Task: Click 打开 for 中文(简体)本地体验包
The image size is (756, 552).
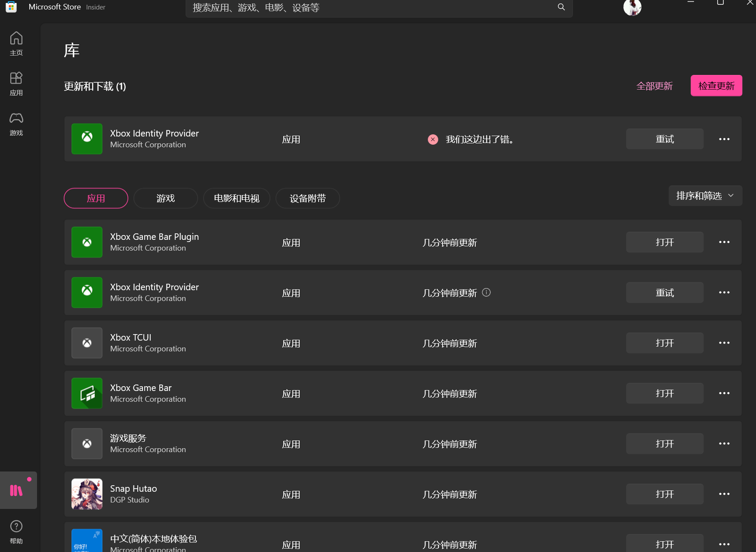Action: (665, 543)
